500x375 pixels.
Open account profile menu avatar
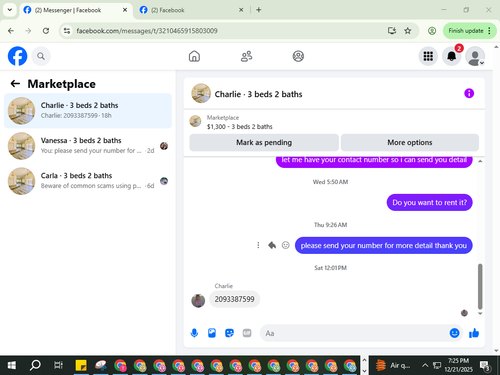point(475,56)
